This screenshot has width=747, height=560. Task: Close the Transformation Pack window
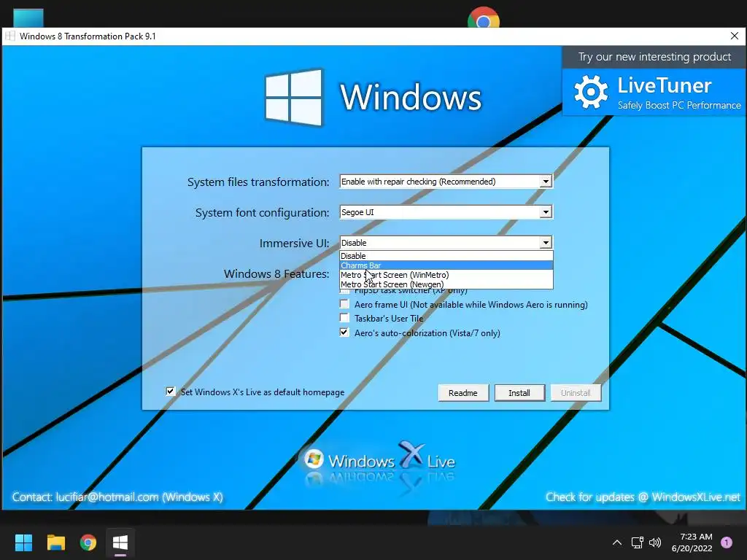coord(735,36)
